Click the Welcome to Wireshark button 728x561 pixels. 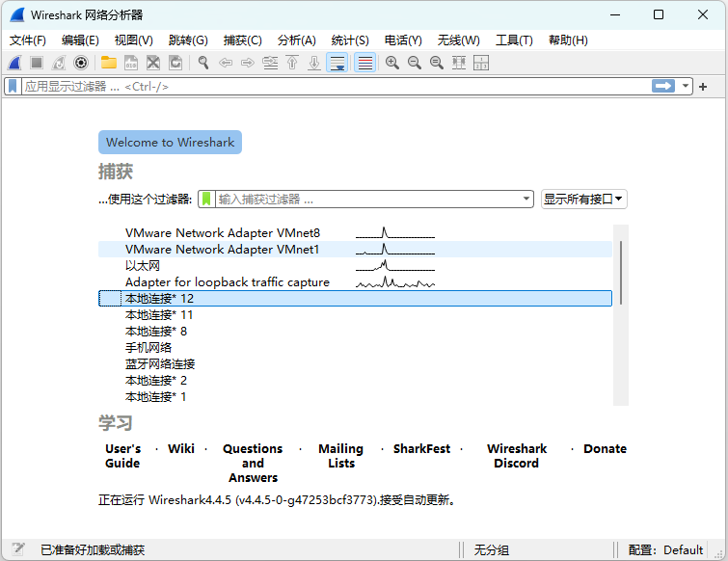pyautogui.click(x=170, y=142)
